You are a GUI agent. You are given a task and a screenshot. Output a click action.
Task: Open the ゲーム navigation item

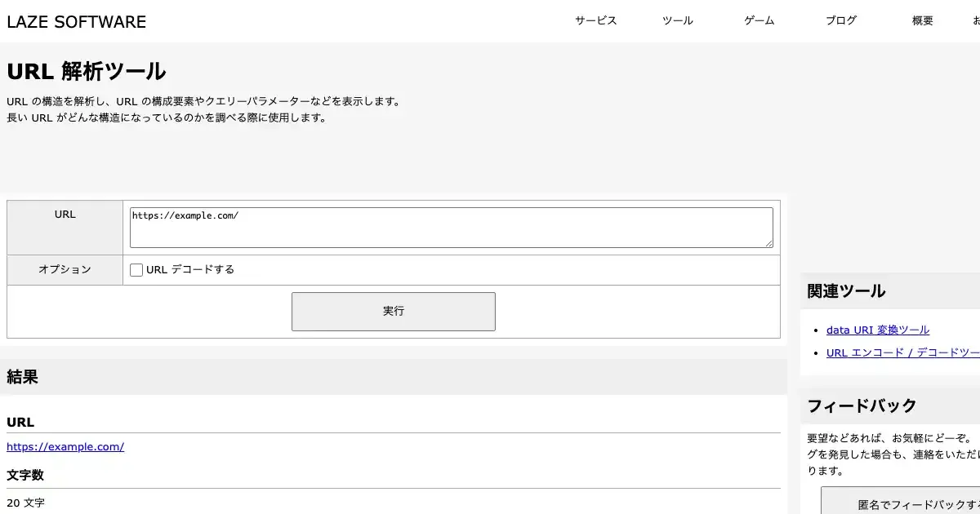click(759, 21)
